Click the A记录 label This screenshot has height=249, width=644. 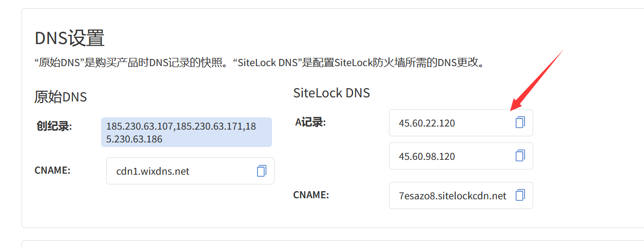pos(310,122)
